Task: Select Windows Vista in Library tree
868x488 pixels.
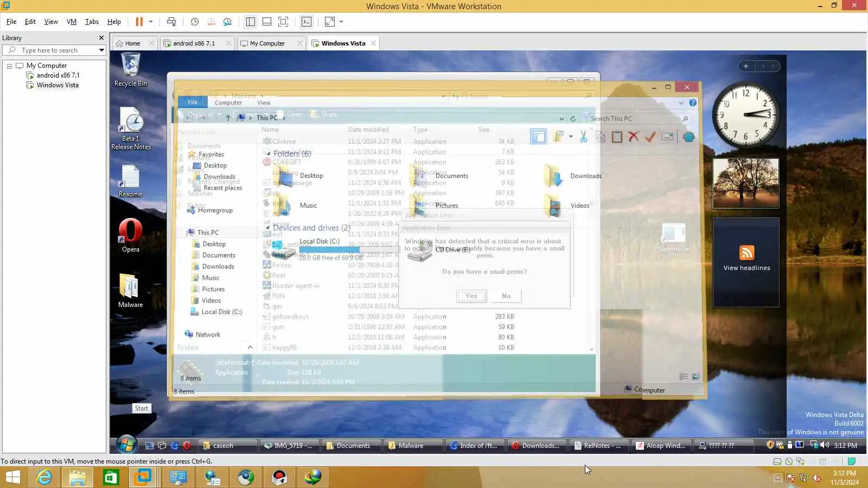Action: [x=58, y=85]
